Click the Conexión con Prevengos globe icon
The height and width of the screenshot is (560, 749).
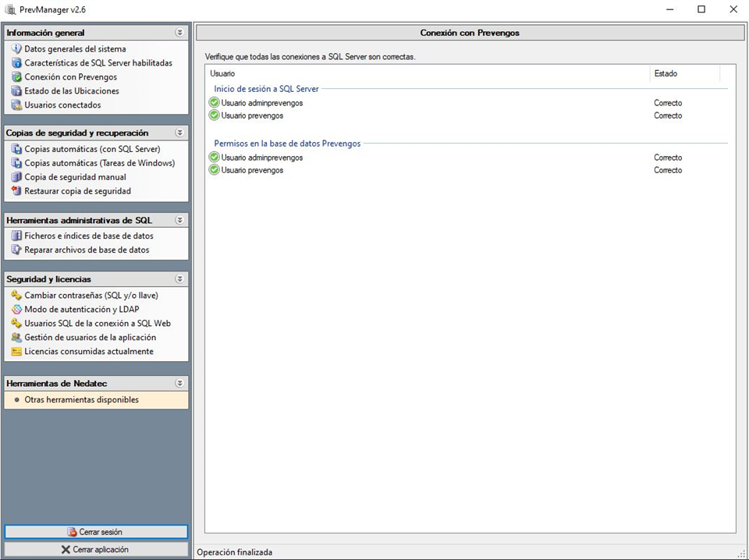[16, 77]
